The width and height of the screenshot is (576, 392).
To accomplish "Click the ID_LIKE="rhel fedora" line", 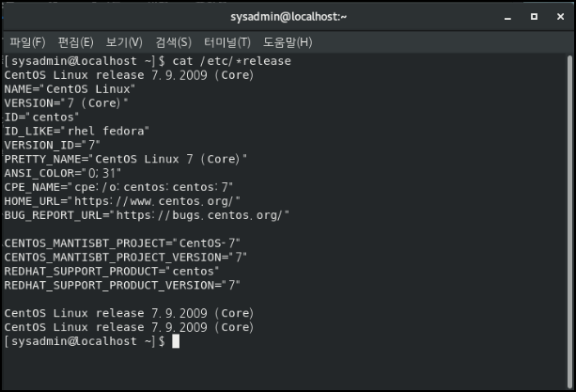I will 77,131.
